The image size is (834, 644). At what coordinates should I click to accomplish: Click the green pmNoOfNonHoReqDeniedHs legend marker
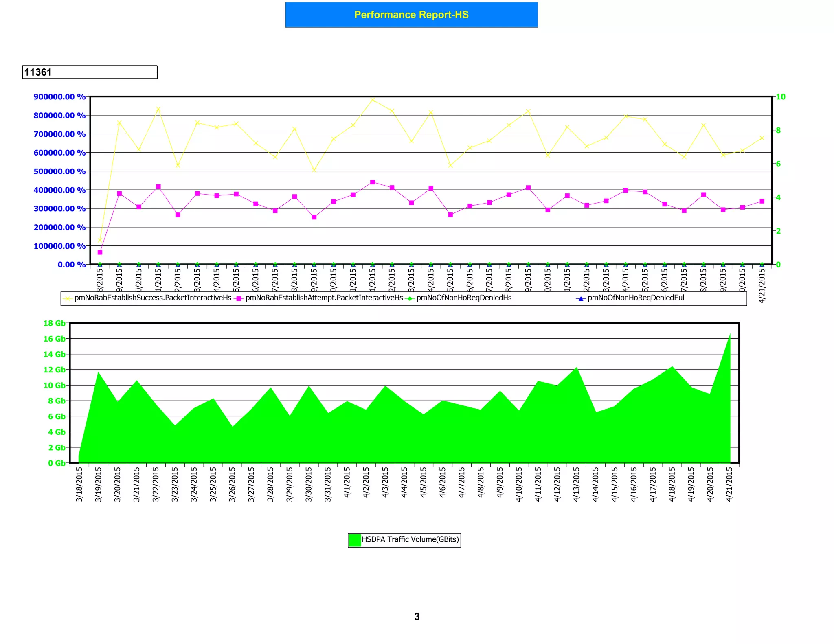(410, 298)
